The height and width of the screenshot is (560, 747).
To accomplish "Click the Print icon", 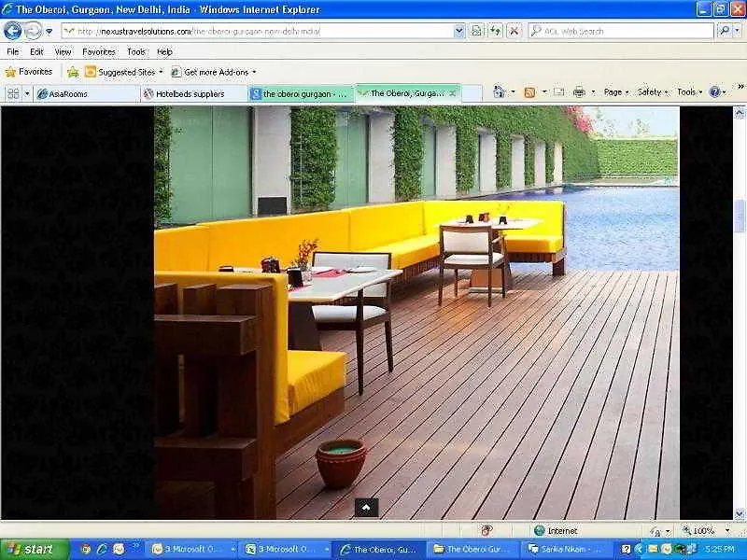I will pos(579,91).
